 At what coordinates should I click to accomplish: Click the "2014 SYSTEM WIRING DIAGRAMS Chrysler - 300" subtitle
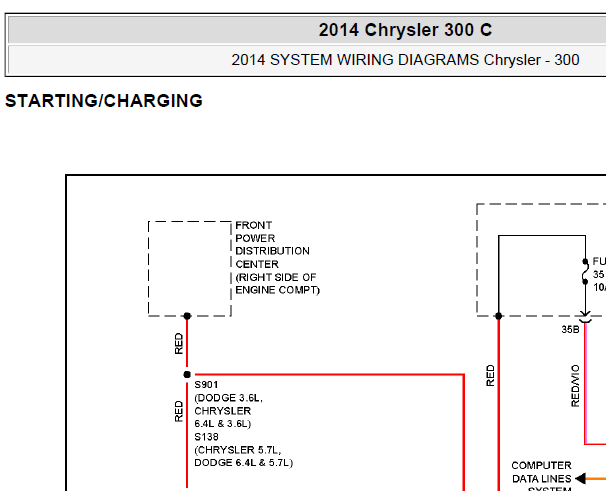(x=405, y=60)
